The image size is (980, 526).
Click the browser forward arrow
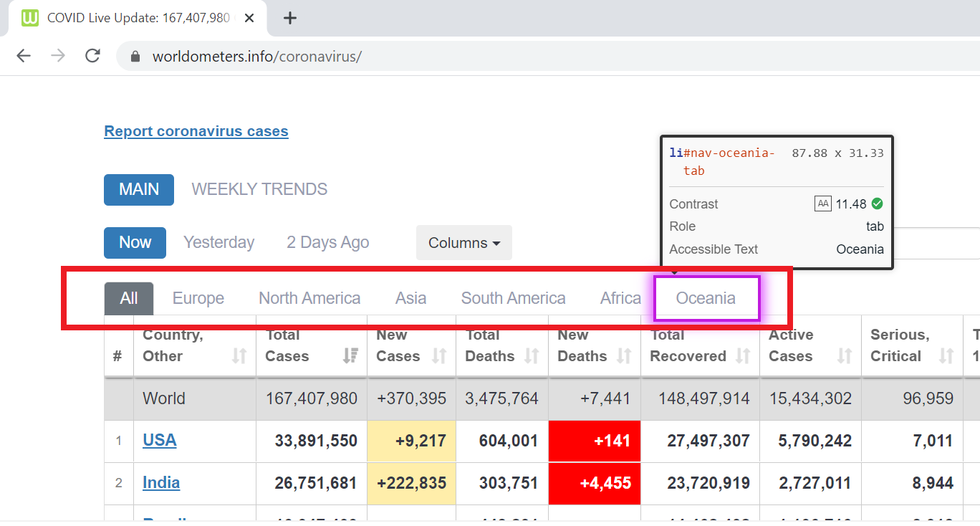58,56
